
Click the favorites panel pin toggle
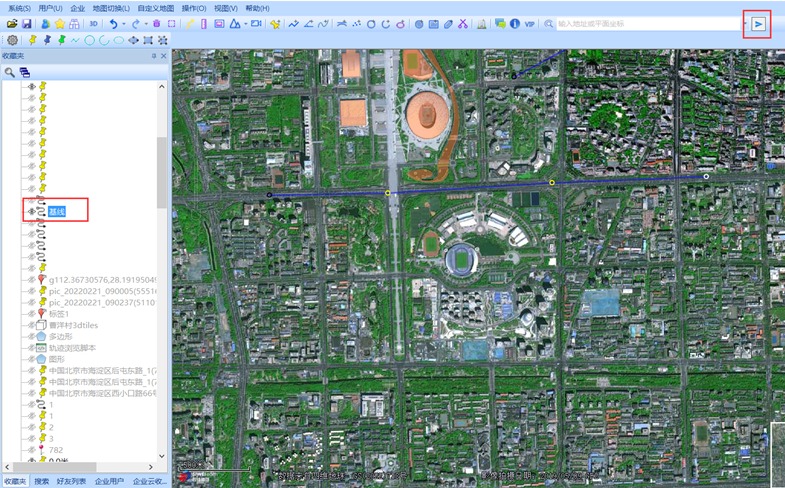[154, 56]
